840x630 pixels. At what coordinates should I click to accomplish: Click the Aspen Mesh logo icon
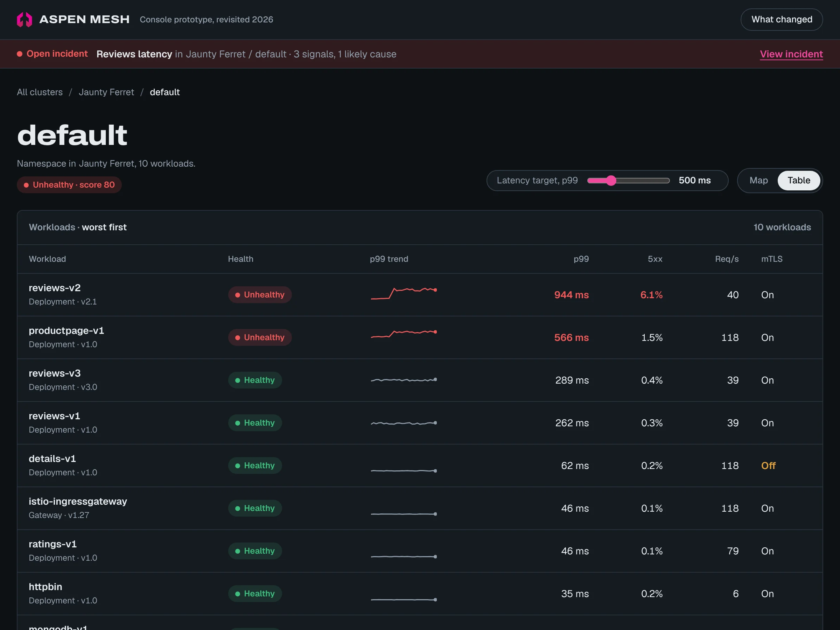tap(25, 19)
